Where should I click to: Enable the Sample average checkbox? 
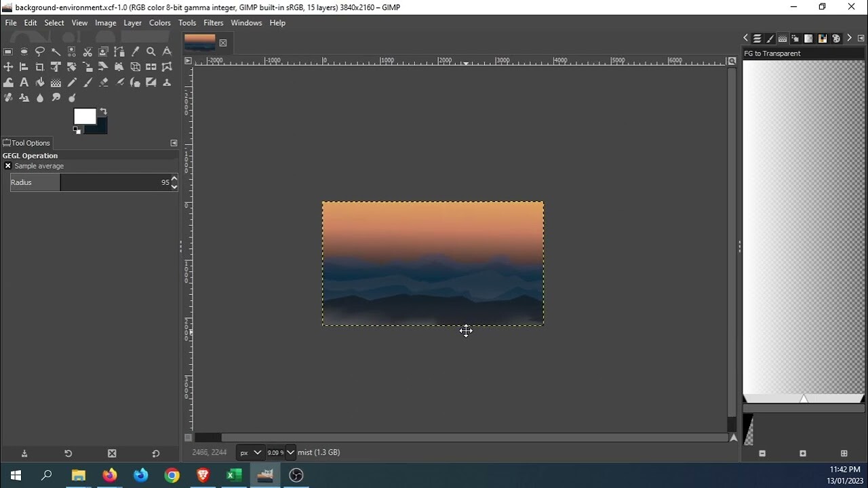click(x=8, y=166)
